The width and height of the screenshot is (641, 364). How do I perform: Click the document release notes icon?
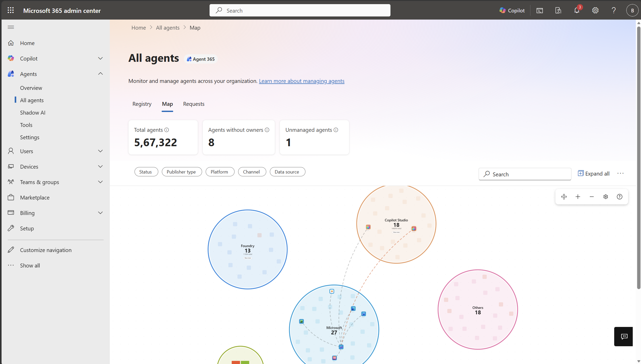pyautogui.click(x=558, y=10)
